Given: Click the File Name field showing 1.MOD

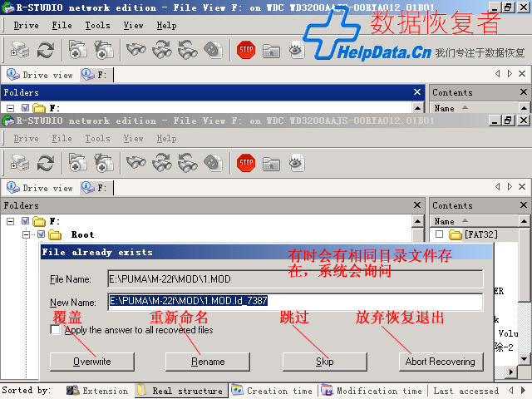Looking at the screenshot, I should [x=295, y=279].
